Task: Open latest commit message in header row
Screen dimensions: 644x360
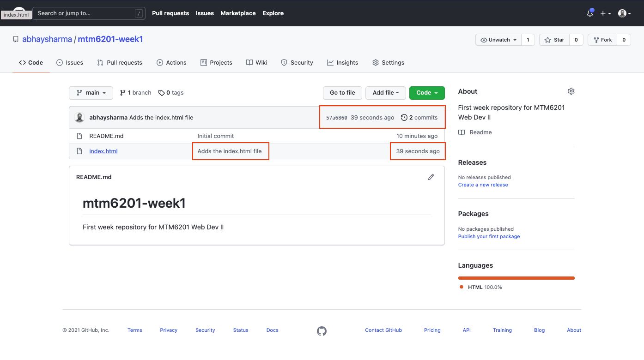Action: click(x=161, y=118)
